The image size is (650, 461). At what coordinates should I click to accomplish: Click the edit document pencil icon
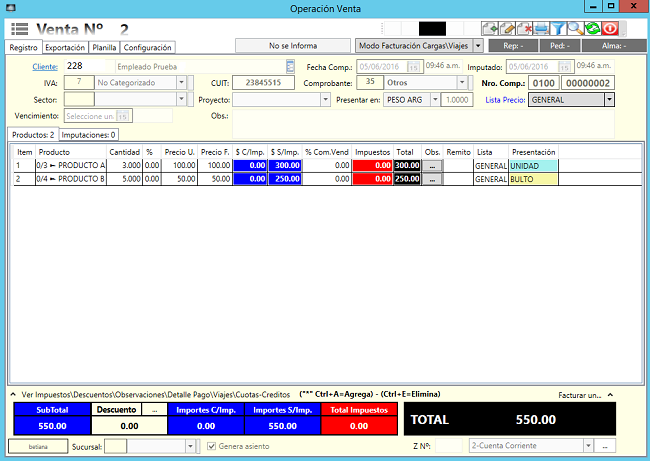tap(507, 29)
